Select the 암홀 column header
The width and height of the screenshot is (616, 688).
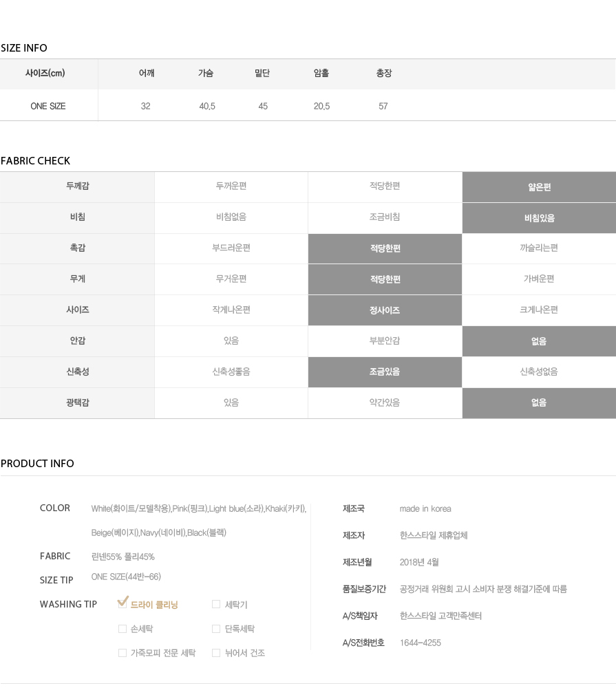point(321,73)
